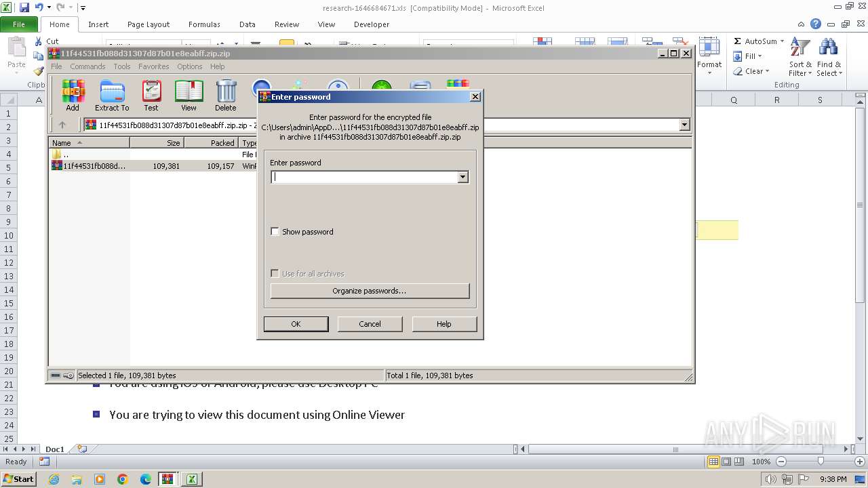
Task: Click the Cut scissors icon in Excel
Action: [38, 41]
